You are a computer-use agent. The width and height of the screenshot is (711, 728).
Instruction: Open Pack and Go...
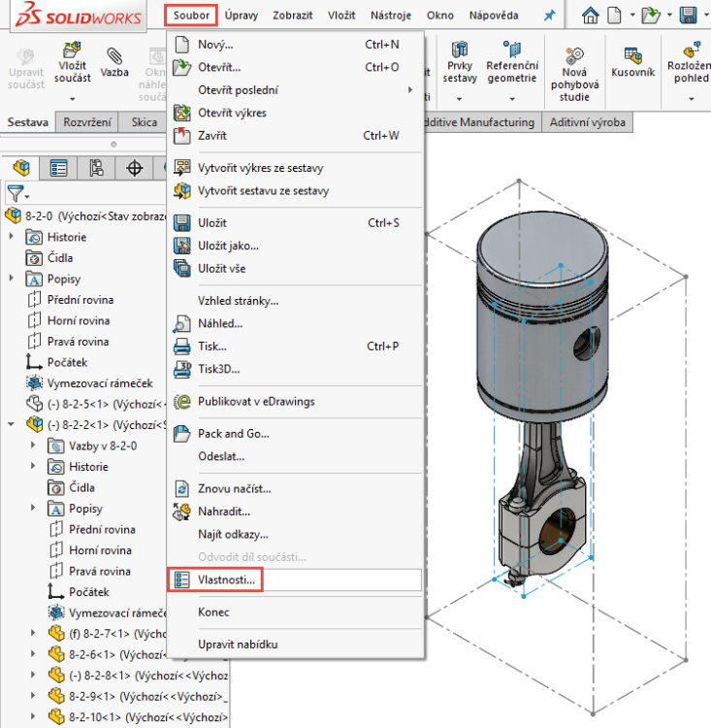pos(295,434)
